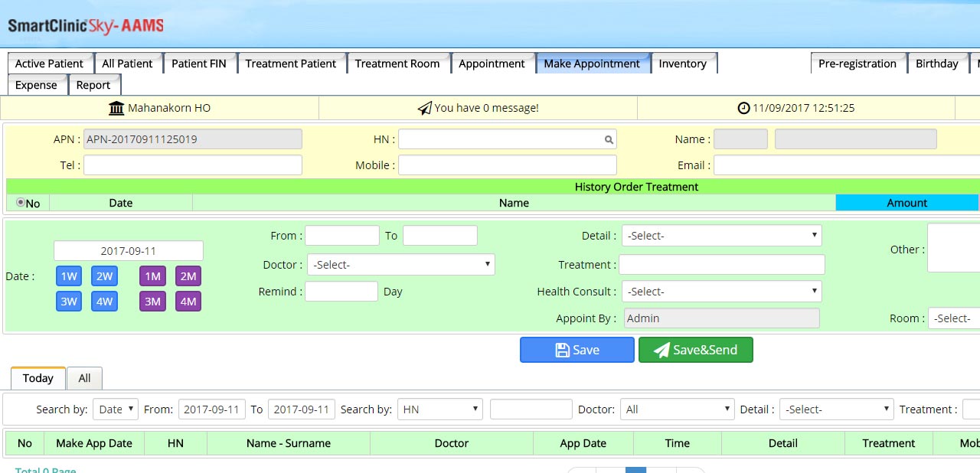Open the Inventory tab
The width and height of the screenshot is (980, 473).
(x=682, y=64)
